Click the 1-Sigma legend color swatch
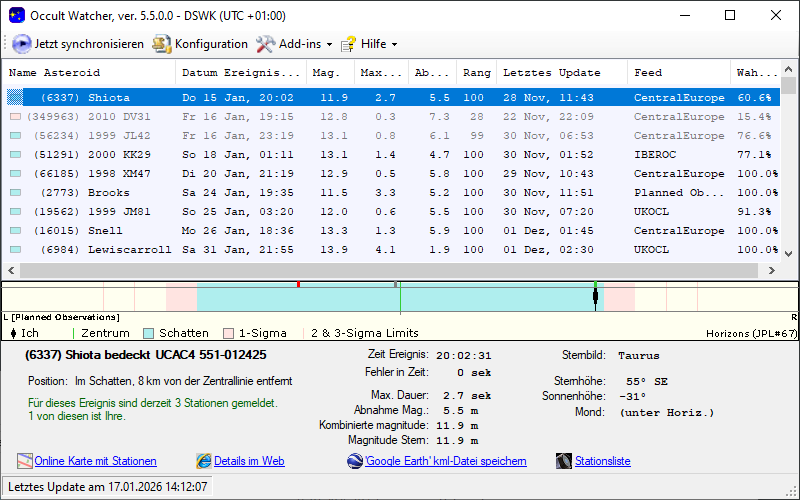Viewport: 800px width, 500px height. coord(228,333)
